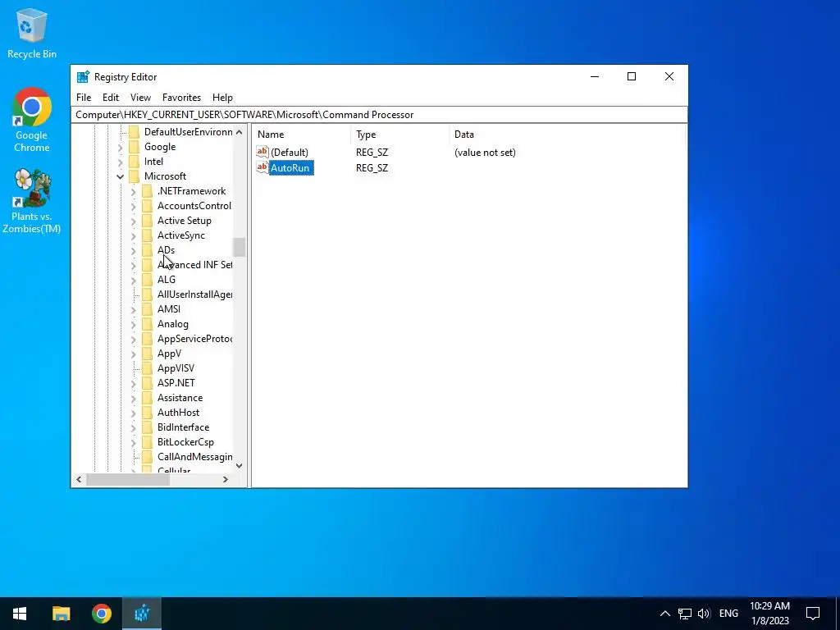Viewport: 840px width, 630px height.
Task: Click the registry path address bar
Action: click(x=379, y=115)
